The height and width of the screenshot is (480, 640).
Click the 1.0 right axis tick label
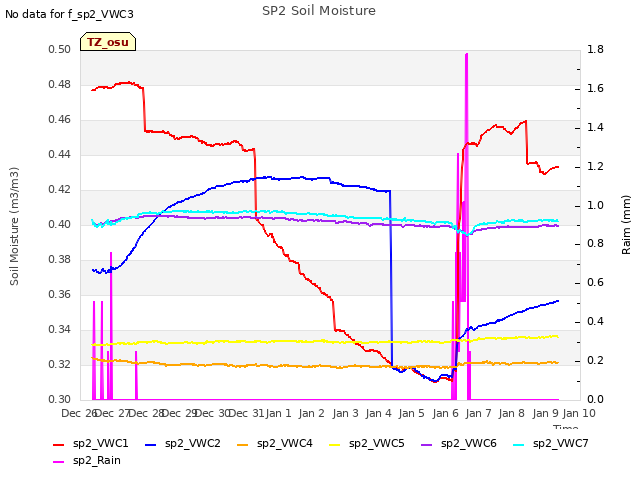(596, 205)
